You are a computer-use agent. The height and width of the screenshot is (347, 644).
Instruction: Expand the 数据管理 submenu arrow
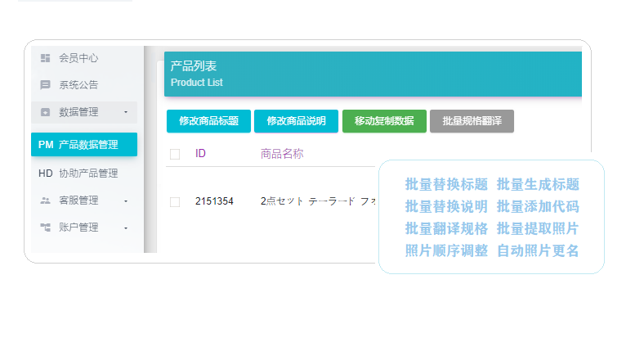click(x=126, y=112)
